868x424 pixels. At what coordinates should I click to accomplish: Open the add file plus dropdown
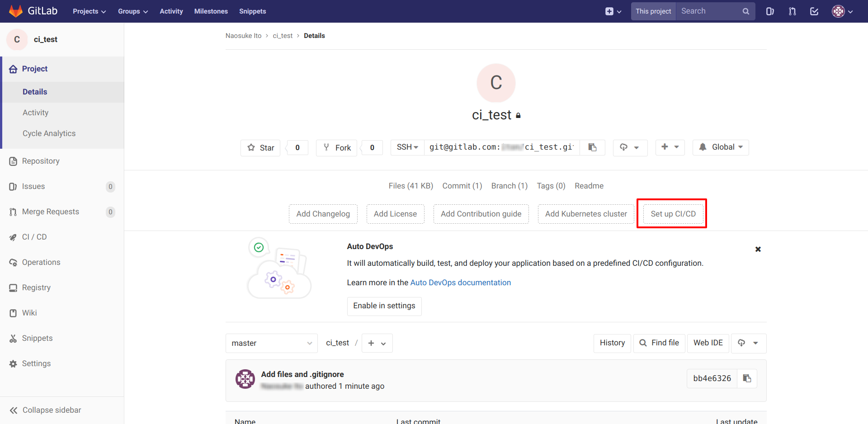tap(377, 343)
